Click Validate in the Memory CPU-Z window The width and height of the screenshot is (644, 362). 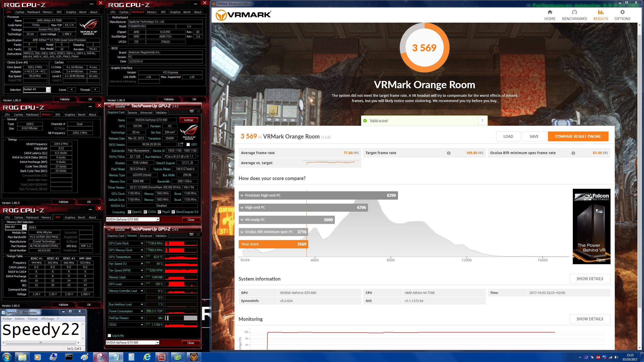(63, 202)
